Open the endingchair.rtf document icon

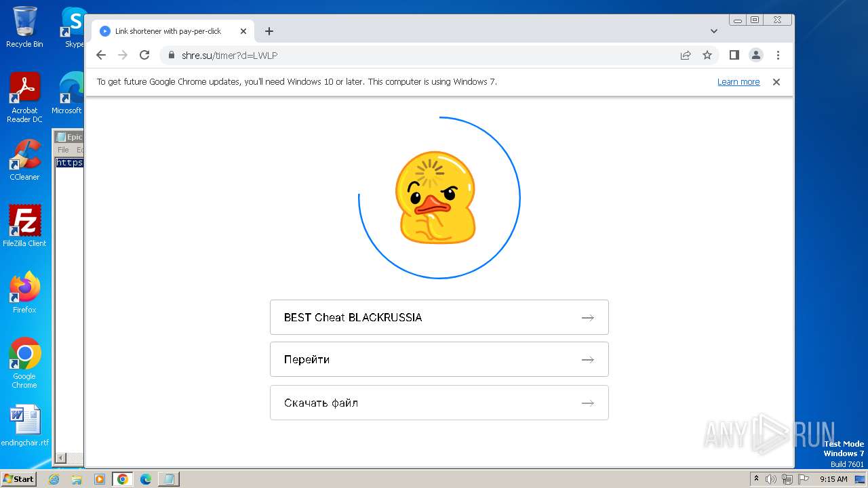(24, 426)
